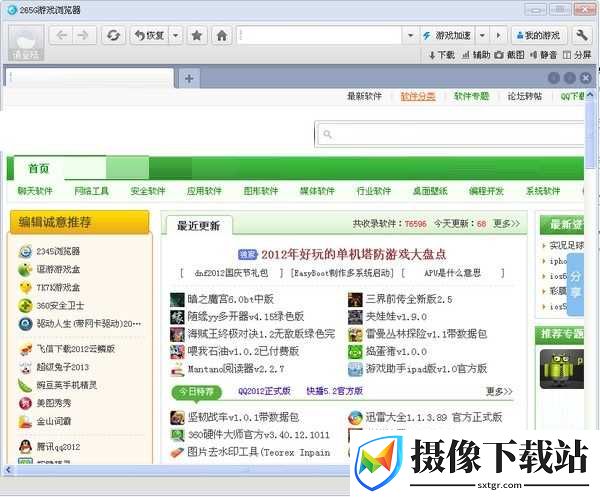Open 我的游戏 my games
Viewport: 600px width, 497px height.
pyautogui.click(x=538, y=36)
